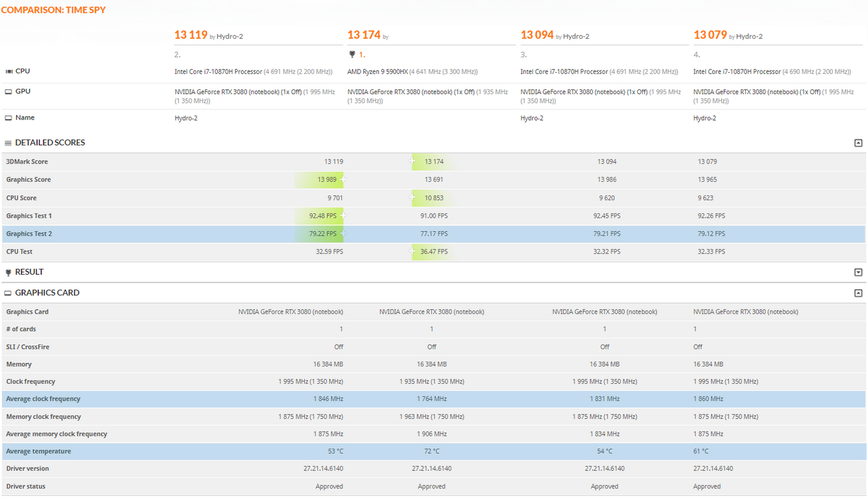Click the plus marker on 13 989 Graphics Score
Viewport: 868px width, 497px height.
(343, 179)
